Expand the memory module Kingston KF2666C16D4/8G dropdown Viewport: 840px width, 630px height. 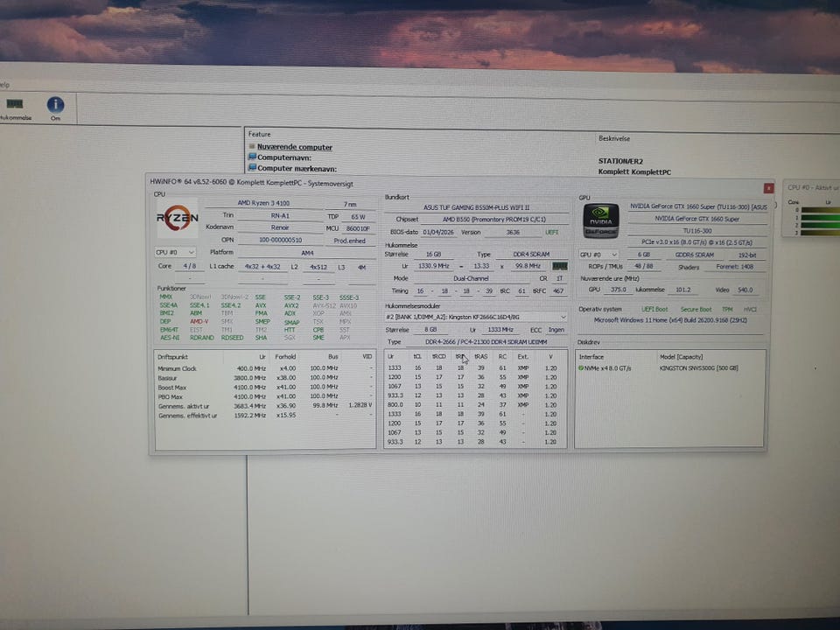point(476,317)
